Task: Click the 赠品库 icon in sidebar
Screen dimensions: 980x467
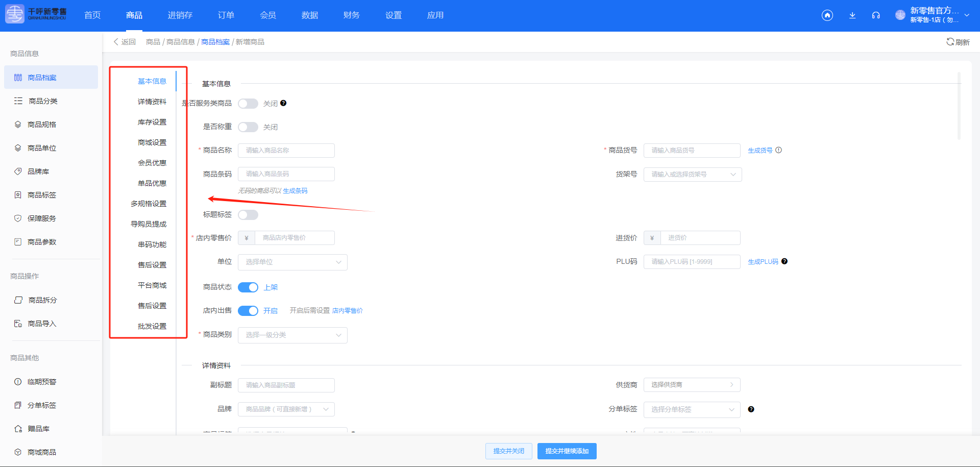Action: tap(18, 429)
